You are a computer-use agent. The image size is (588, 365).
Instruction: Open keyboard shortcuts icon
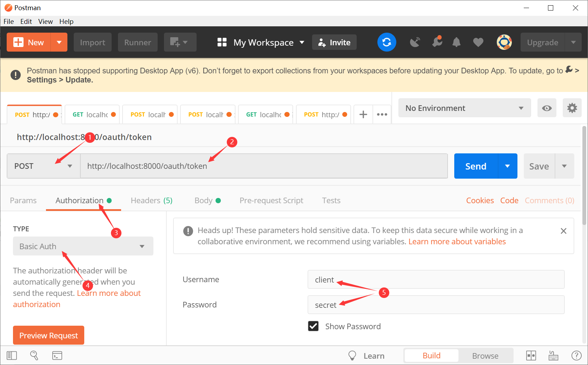pyautogui.click(x=554, y=356)
